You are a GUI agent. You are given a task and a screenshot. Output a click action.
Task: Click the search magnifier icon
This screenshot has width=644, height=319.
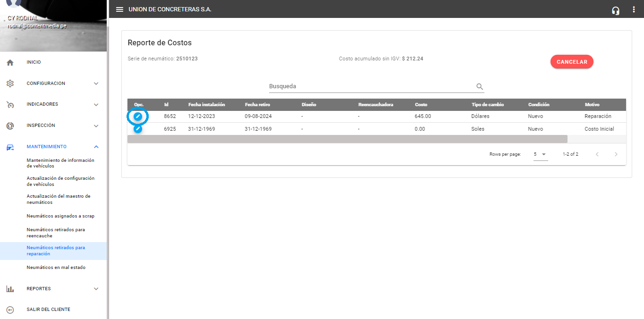click(x=480, y=87)
